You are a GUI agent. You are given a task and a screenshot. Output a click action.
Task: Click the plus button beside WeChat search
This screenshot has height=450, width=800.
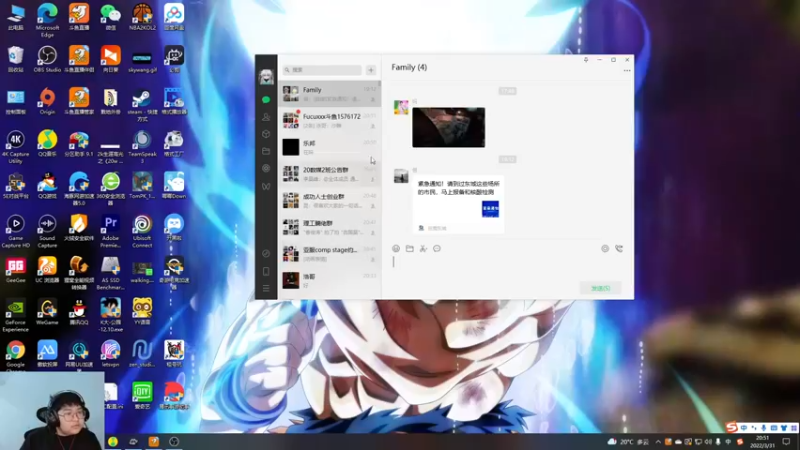371,70
